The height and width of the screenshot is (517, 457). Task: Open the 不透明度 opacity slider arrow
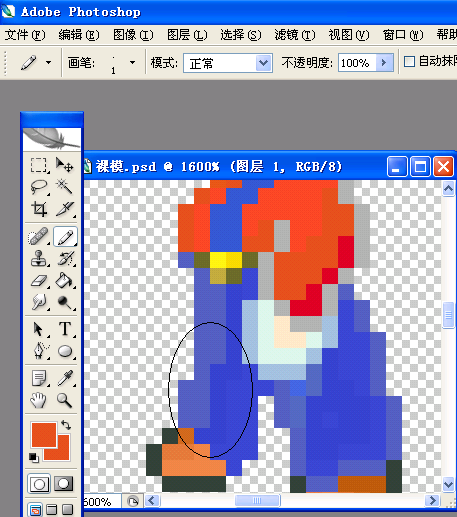point(384,63)
